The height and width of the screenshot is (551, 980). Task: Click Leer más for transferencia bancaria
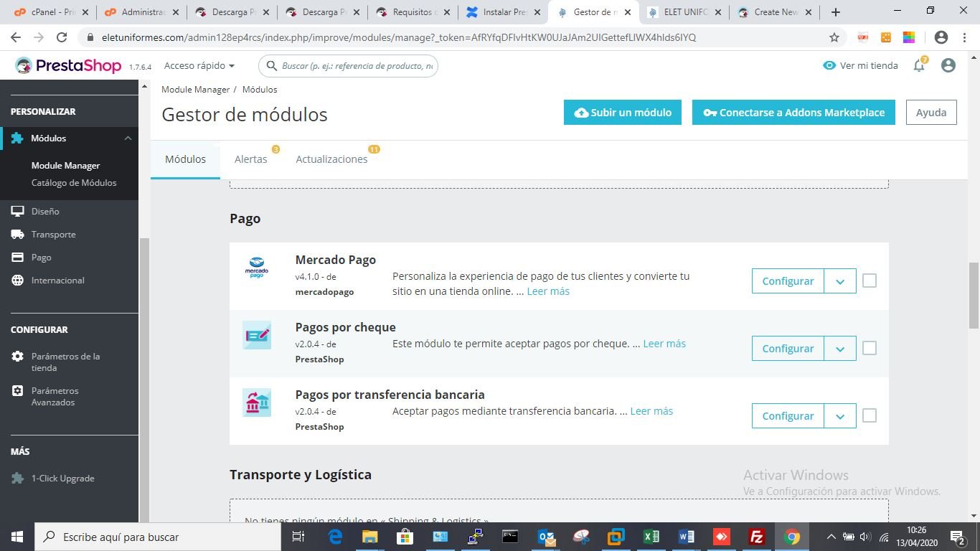click(651, 411)
